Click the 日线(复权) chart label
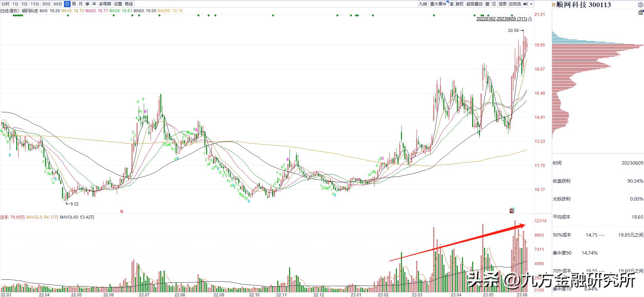The width and height of the screenshot is (644, 297). [x=10, y=11]
